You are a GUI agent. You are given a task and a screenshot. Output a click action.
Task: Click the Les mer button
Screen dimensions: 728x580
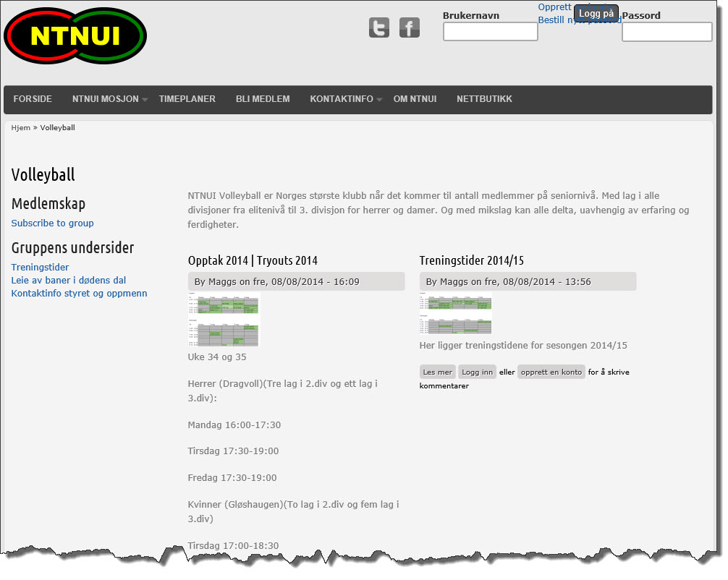pos(437,372)
